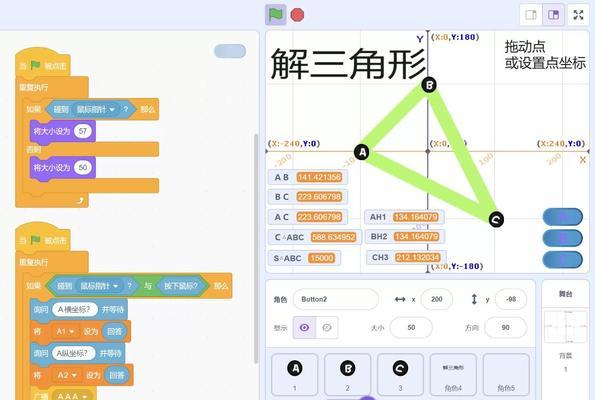The width and height of the screenshot is (595, 400).
Task: Hide sprite with crossed-eye icon
Action: pyautogui.click(x=327, y=328)
